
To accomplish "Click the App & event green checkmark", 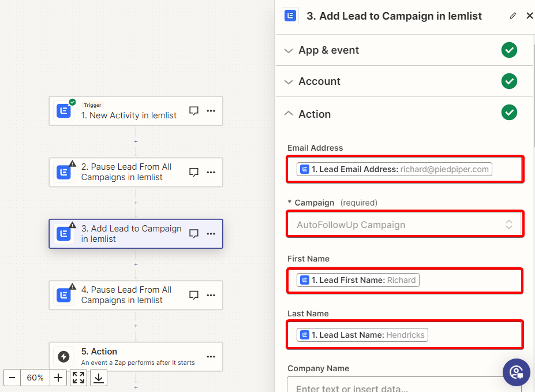I will click(509, 50).
